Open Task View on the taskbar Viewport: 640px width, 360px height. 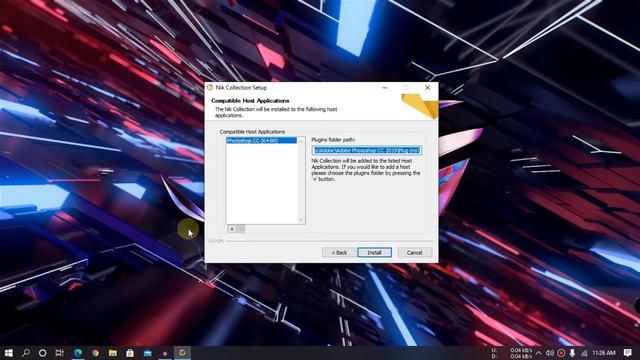click(60, 353)
